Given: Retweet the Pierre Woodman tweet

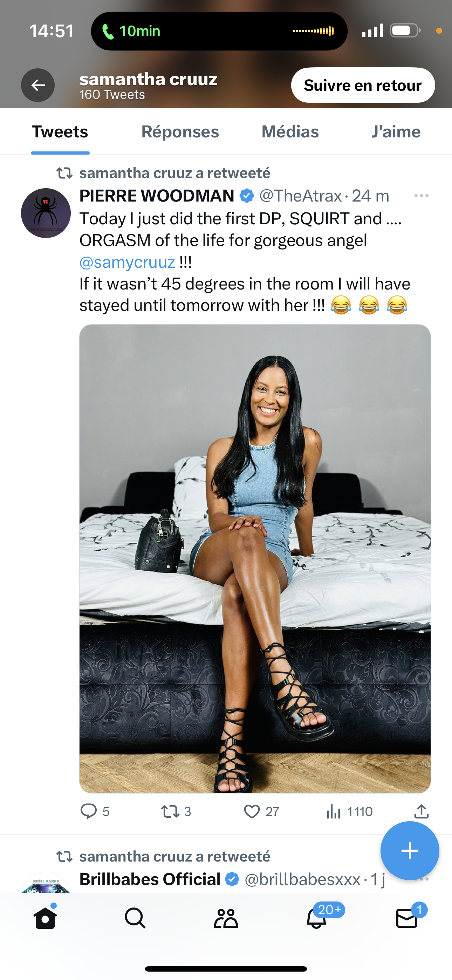Looking at the screenshot, I should (x=170, y=811).
